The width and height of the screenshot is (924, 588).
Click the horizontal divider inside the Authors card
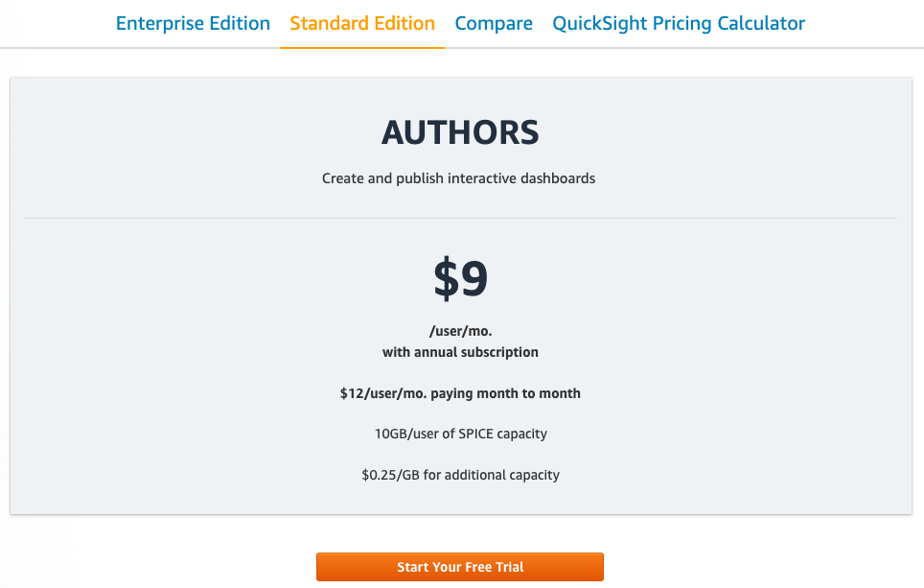pyautogui.click(x=461, y=218)
